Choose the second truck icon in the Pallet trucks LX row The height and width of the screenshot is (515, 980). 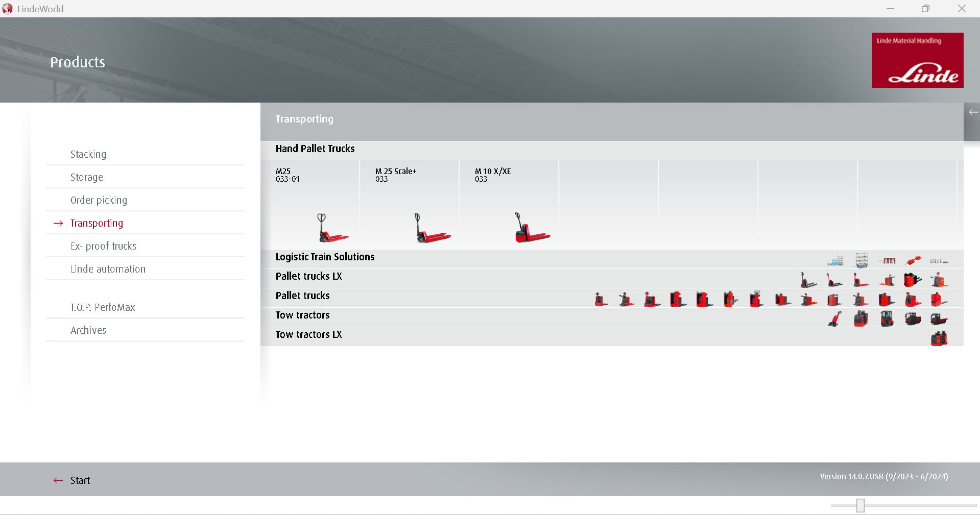835,280
